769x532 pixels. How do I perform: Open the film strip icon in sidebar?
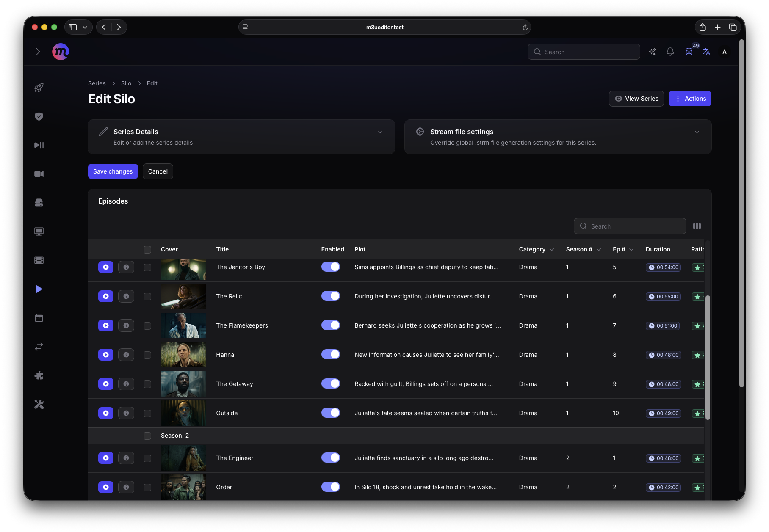(39, 260)
